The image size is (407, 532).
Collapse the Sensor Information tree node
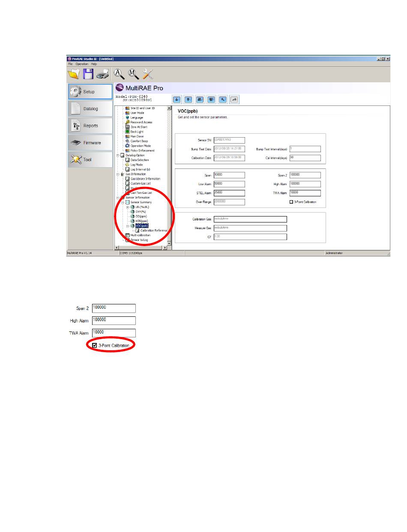(x=117, y=198)
